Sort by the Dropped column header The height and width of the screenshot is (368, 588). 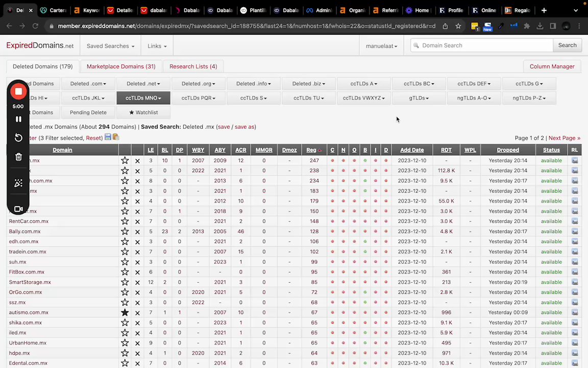click(x=508, y=150)
